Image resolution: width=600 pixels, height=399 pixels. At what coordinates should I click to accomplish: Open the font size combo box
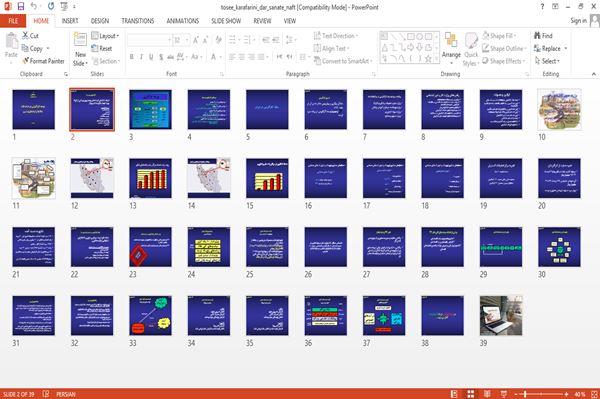tap(181, 40)
